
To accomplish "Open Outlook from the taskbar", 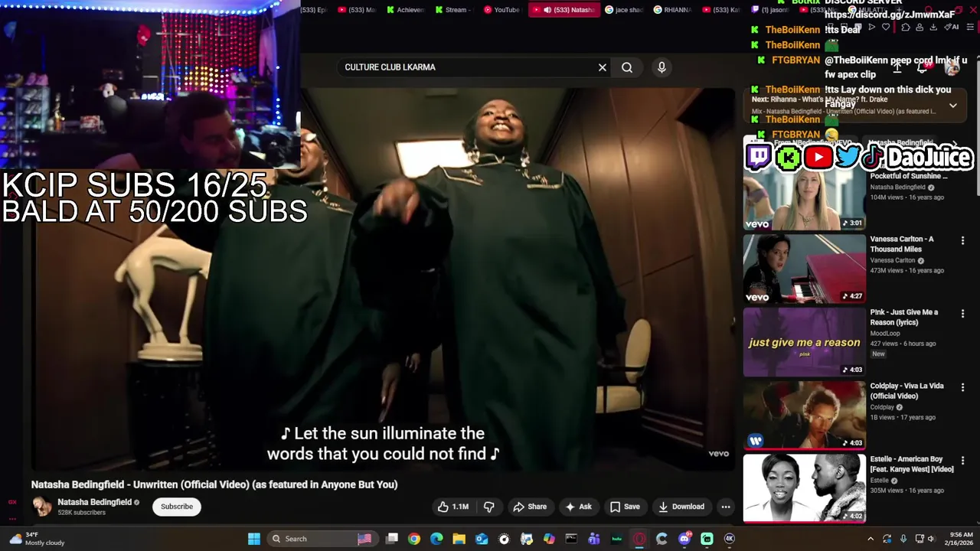I will (482, 539).
